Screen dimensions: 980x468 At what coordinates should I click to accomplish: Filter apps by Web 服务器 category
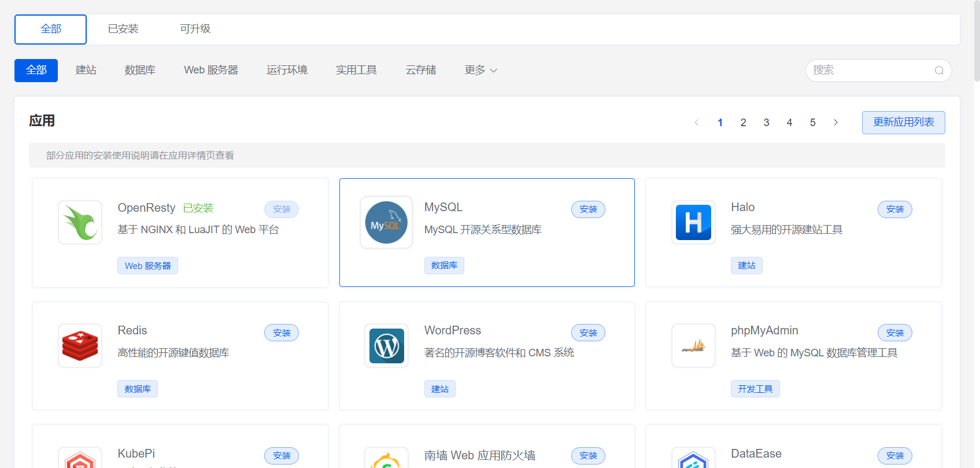click(211, 71)
